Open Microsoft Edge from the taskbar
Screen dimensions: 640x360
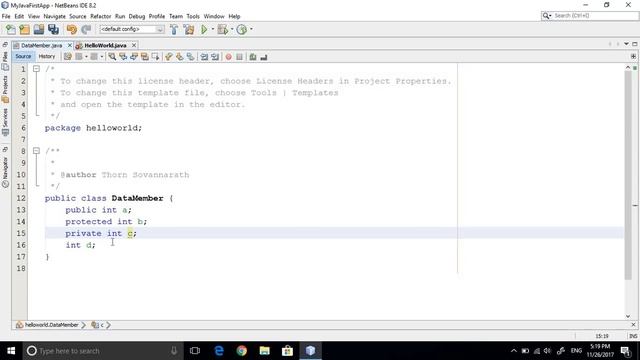click(219, 351)
